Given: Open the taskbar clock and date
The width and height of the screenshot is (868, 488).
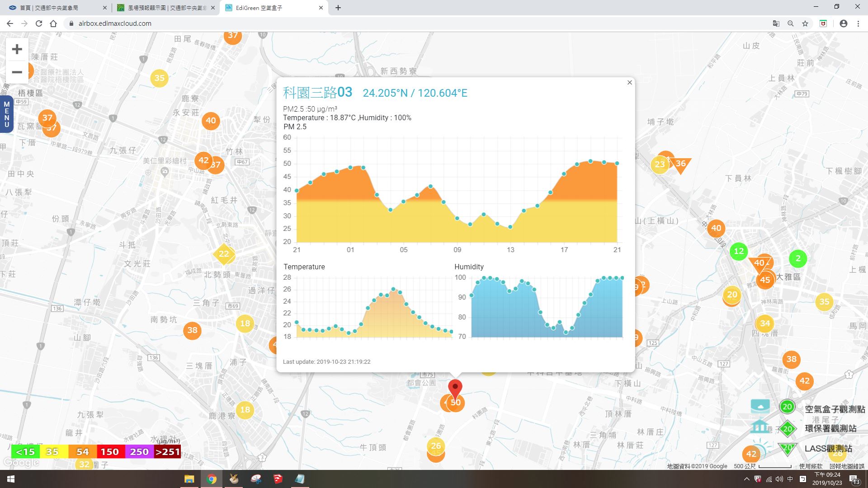Looking at the screenshot, I should (x=827, y=479).
